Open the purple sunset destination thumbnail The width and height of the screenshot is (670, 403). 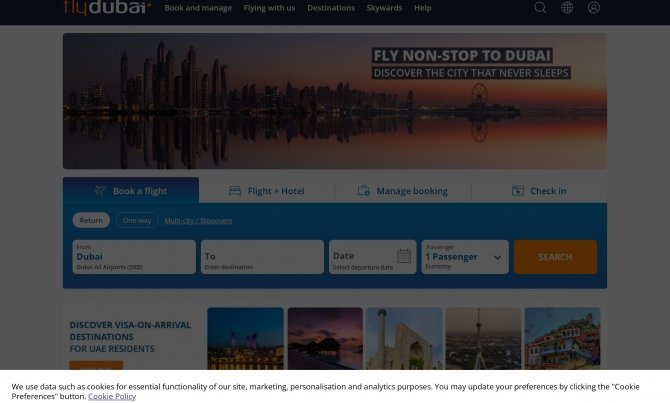325,338
